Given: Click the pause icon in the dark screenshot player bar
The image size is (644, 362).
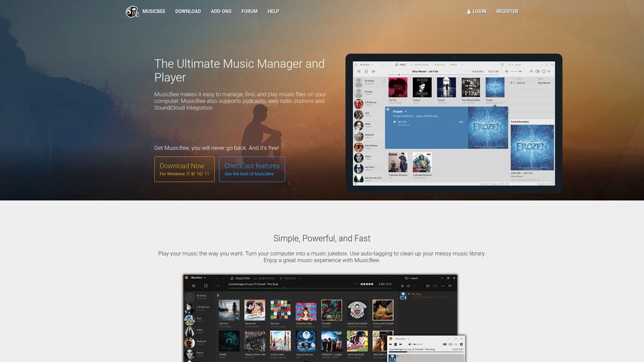Looking at the screenshot, I should (206, 286).
